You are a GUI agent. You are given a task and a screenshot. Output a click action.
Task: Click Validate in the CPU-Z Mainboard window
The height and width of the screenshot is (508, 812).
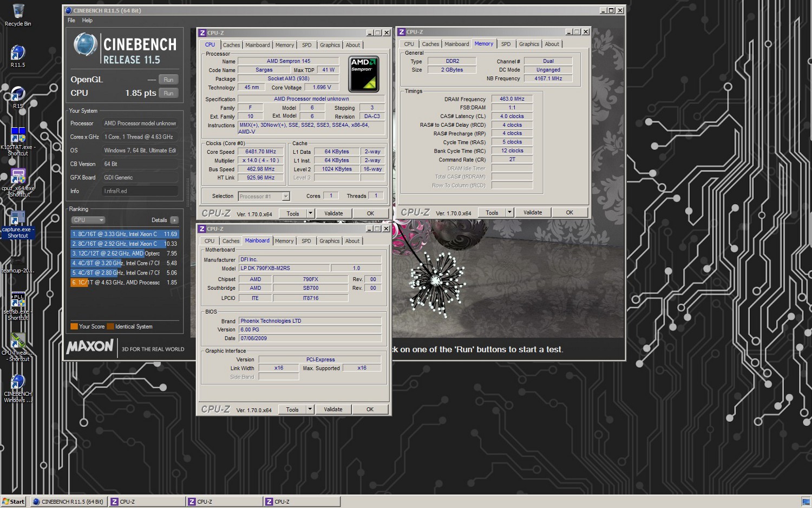click(333, 409)
